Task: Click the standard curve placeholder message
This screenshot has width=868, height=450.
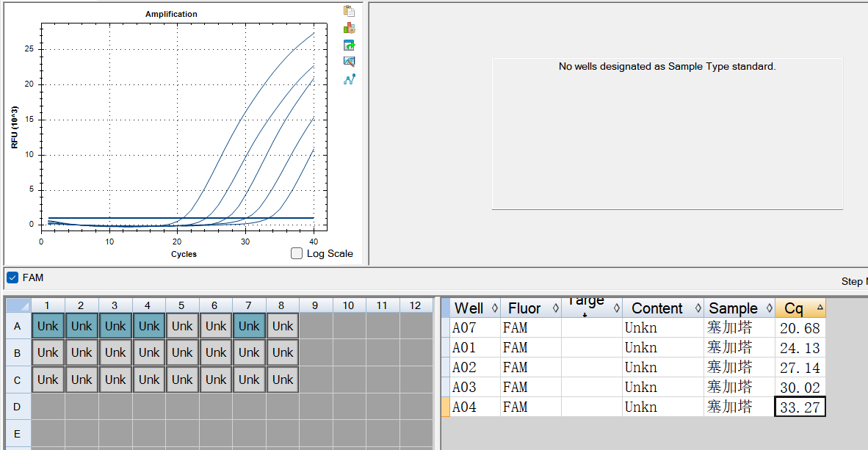Action: pyautogui.click(x=667, y=66)
